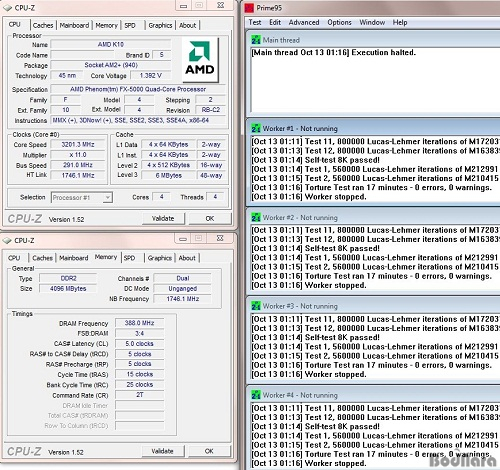Click the memory Size value 4096 MBytes
The height and width of the screenshot is (470, 500).
point(68,289)
